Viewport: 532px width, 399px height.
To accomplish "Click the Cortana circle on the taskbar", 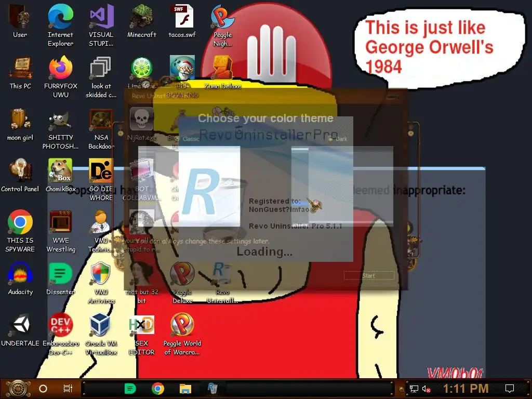I will [x=43, y=389].
